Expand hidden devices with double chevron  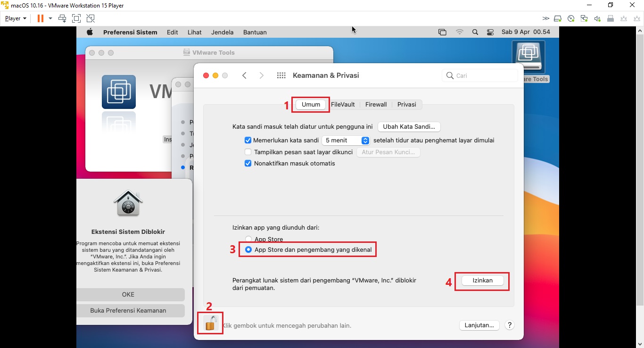(545, 18)
